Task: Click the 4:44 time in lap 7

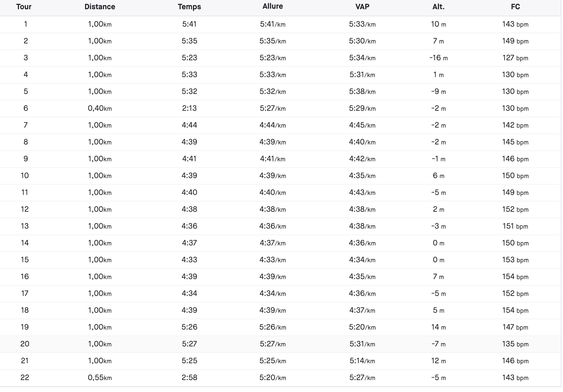Action: tap(189, 125)
